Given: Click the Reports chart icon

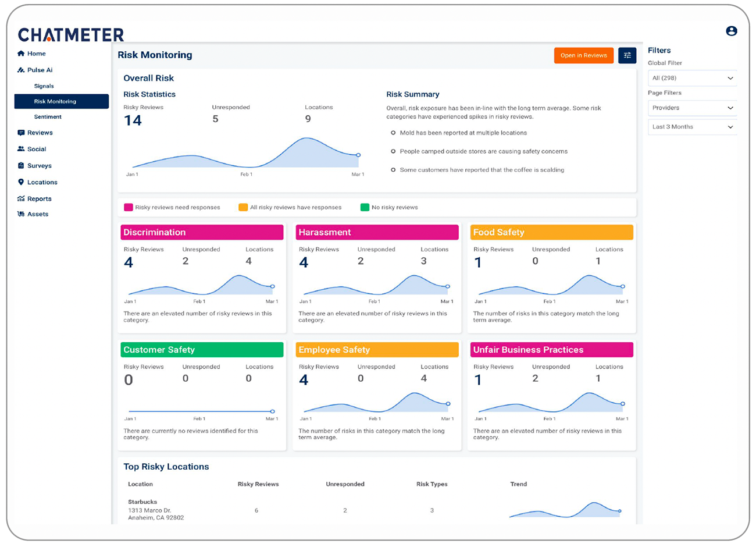Looking at the screenshot, I should (21, 199).
